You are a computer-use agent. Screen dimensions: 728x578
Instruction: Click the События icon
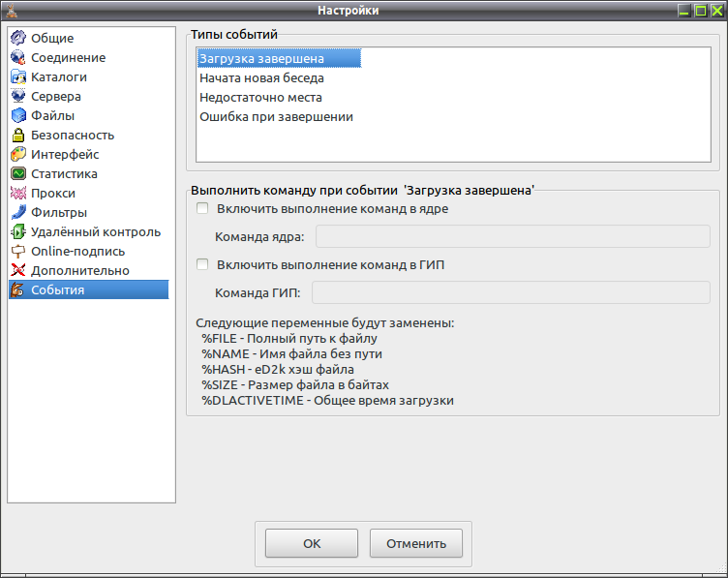(x=18, y=289)
